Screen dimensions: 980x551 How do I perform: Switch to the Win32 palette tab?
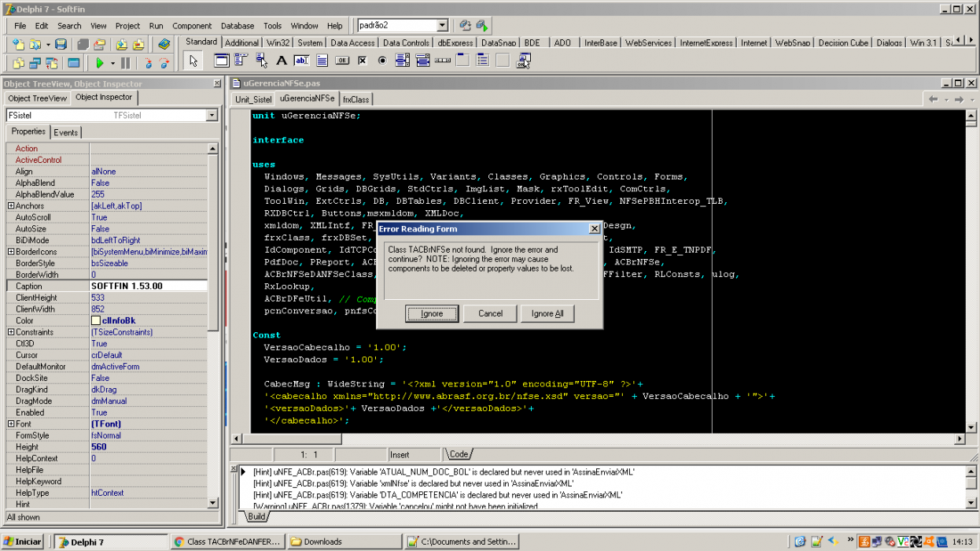click(278, 43)
